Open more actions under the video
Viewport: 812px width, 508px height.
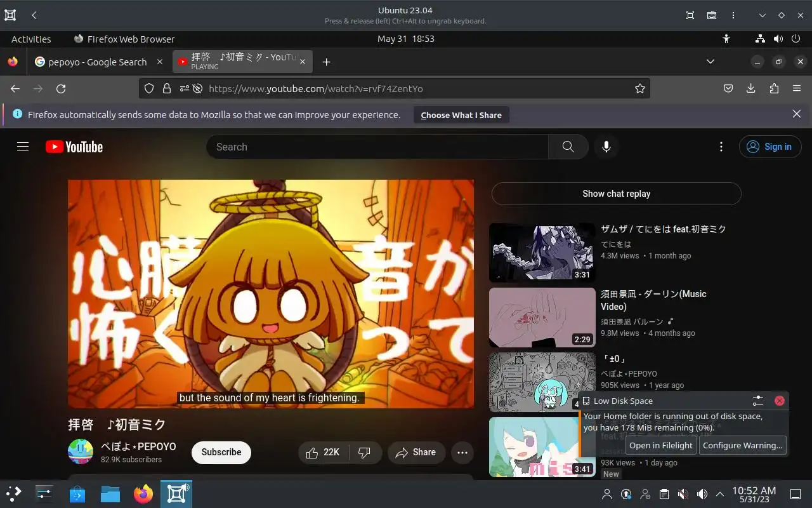(462, 452)
